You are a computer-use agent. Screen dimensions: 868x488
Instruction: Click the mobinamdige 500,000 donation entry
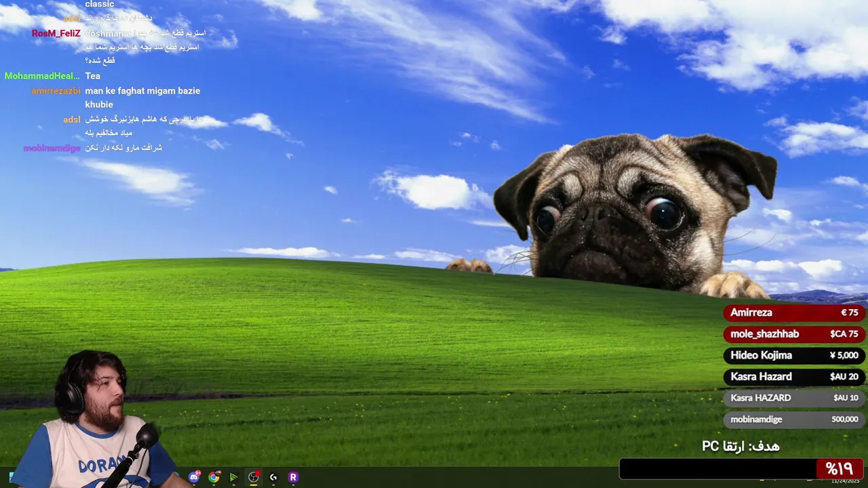[x=794, y=420]
